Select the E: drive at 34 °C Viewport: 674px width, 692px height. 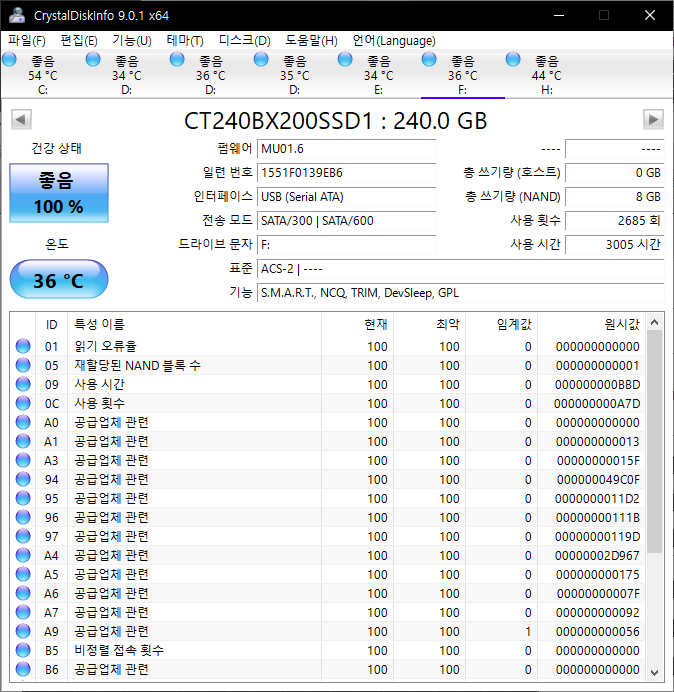(x=378, y=75)
